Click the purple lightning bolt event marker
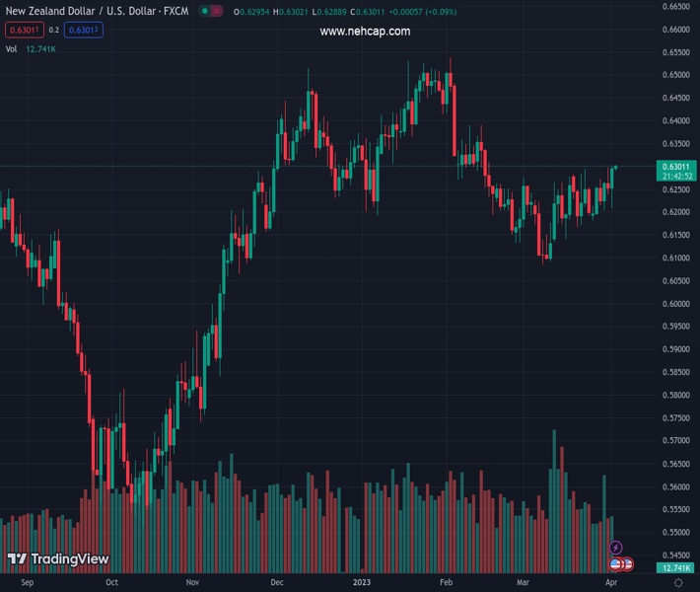Screen dimensions: 700x592 tap(616, 548)
